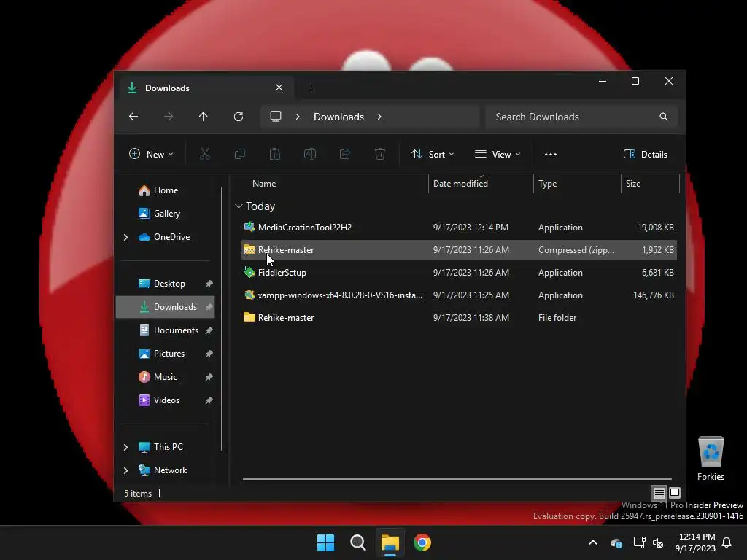The height and width of the screenshot is (560, 747).
Task: Click the search magnifier in Search Downloads
Action: [x=664, y=117]
